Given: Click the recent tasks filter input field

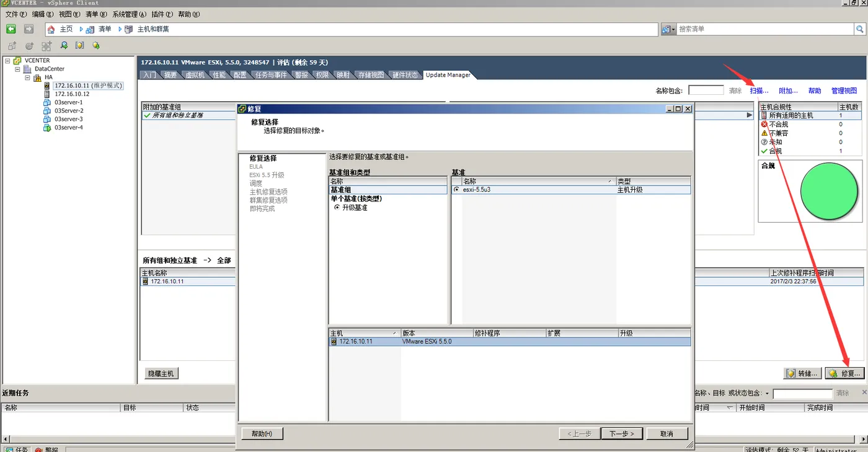Looking at the screenshot, I should [x=802, y=394].
